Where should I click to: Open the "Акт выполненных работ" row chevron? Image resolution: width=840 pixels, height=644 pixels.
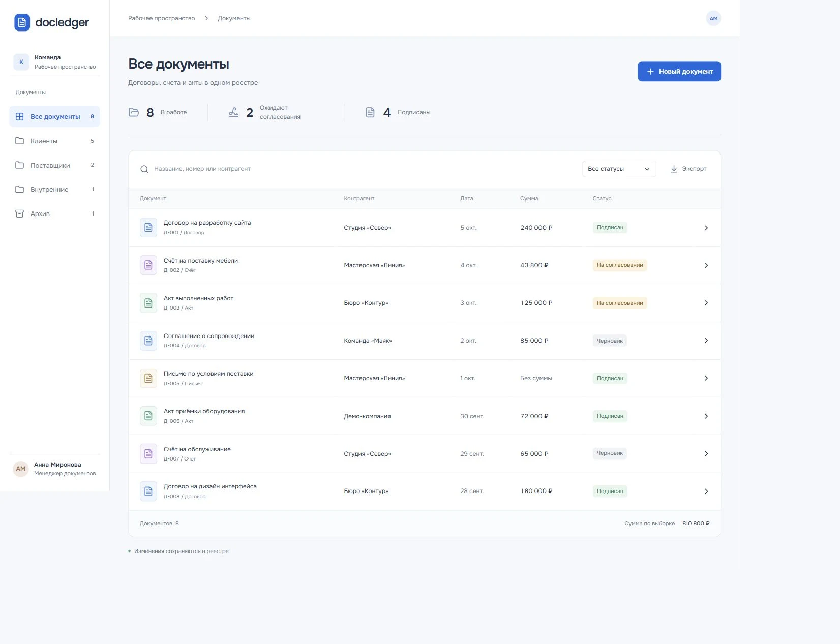pos(706,303)
